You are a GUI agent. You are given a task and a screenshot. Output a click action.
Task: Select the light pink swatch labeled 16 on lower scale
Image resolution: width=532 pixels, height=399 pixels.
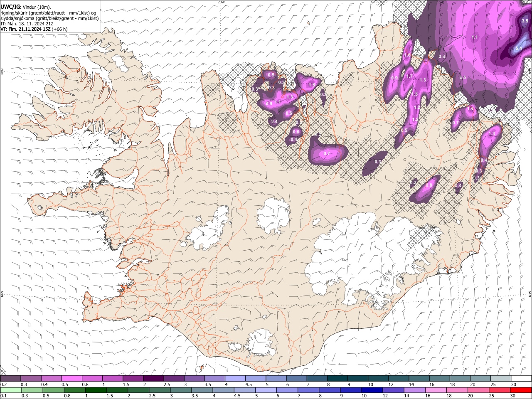click(435, 390)
